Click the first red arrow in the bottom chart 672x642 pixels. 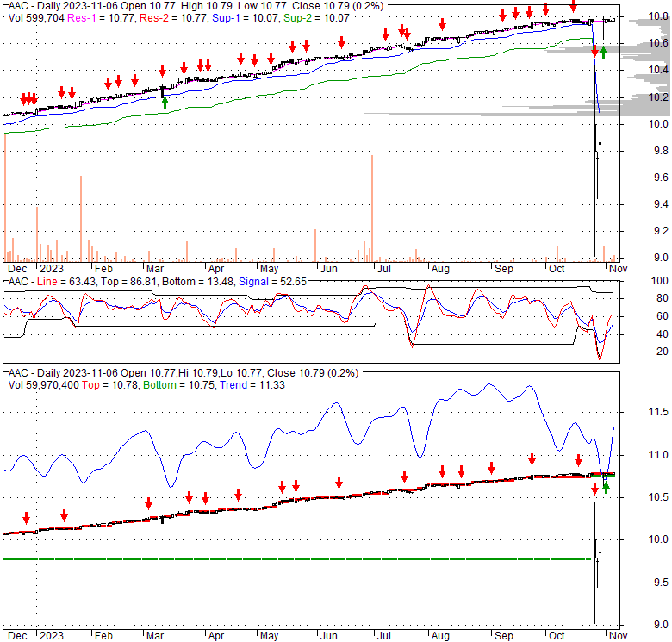point(26,518)
